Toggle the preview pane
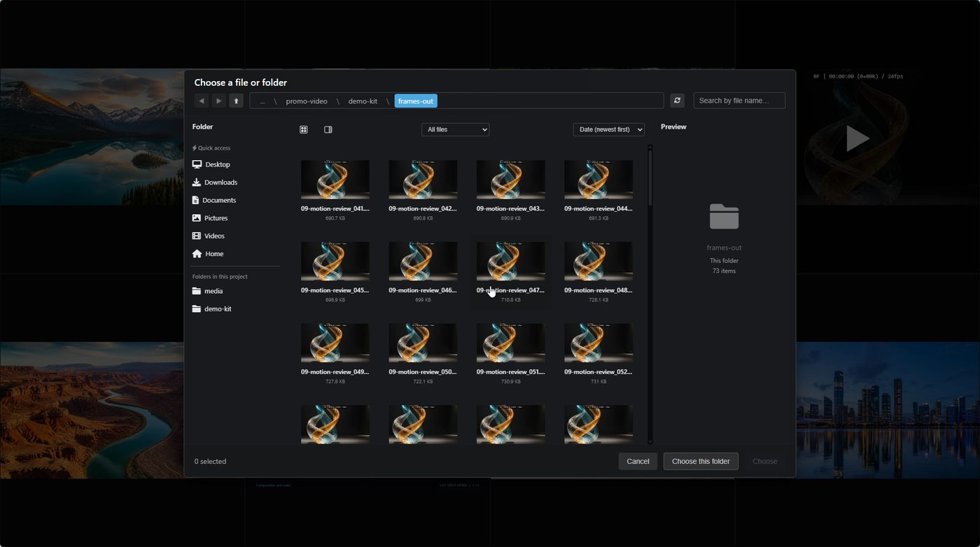The height and width of the screenshot is (547, 980). 328,129
